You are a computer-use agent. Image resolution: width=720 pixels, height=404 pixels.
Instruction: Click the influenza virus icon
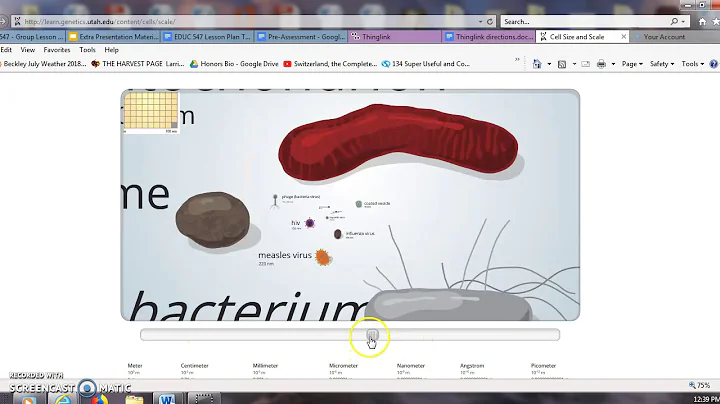[x=338, y=235]
